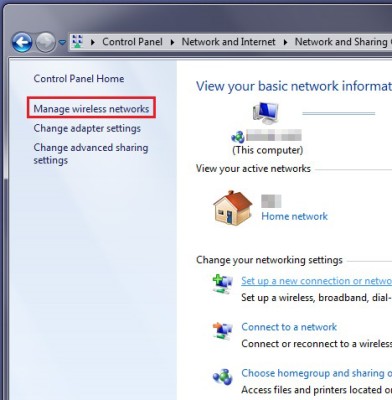The width and height of the screenshot is (392, 400).
Task: Click the This computer monitor icon
Action: coord(265,112)
